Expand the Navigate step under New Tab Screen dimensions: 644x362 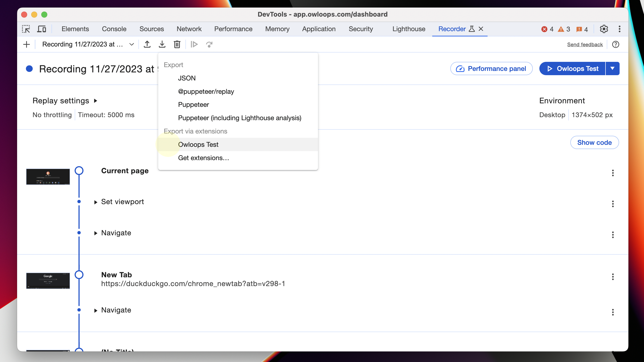click(96, 310)
